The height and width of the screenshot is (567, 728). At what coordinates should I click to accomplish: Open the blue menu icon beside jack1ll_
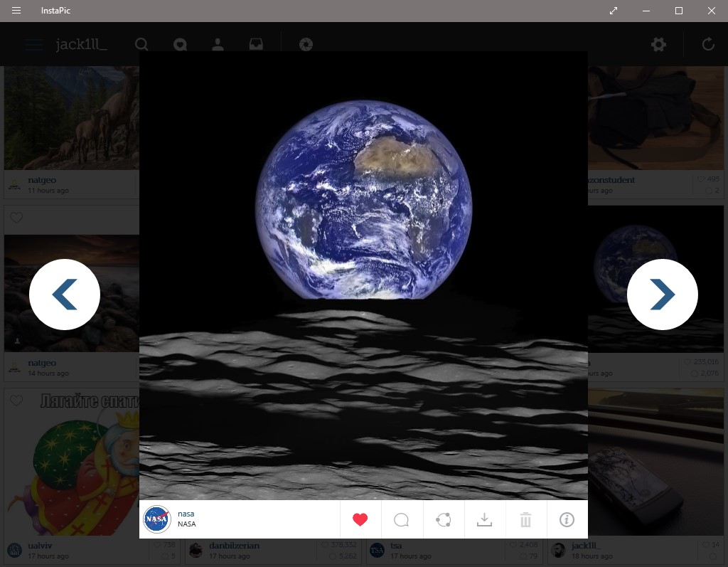coord(34,45)
